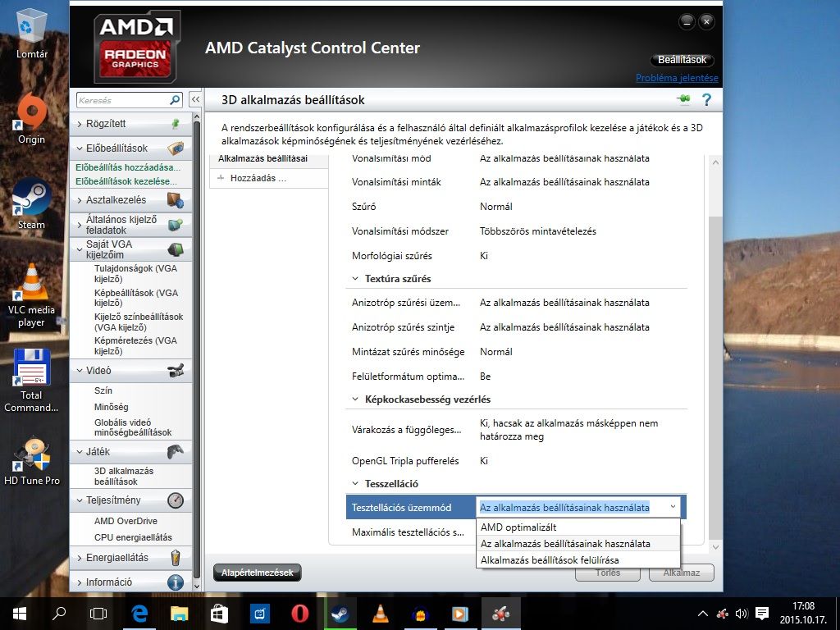Viewport: 840px width, 630px height.
Task: Choose Az alkalmazás beállításainak használata list option
Action: 577,543
